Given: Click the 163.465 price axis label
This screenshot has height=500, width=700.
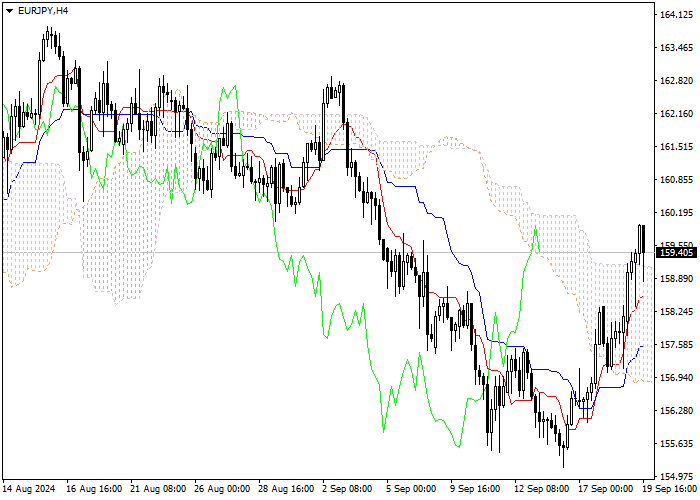Looking at the screenshot, I should point(677,48).
